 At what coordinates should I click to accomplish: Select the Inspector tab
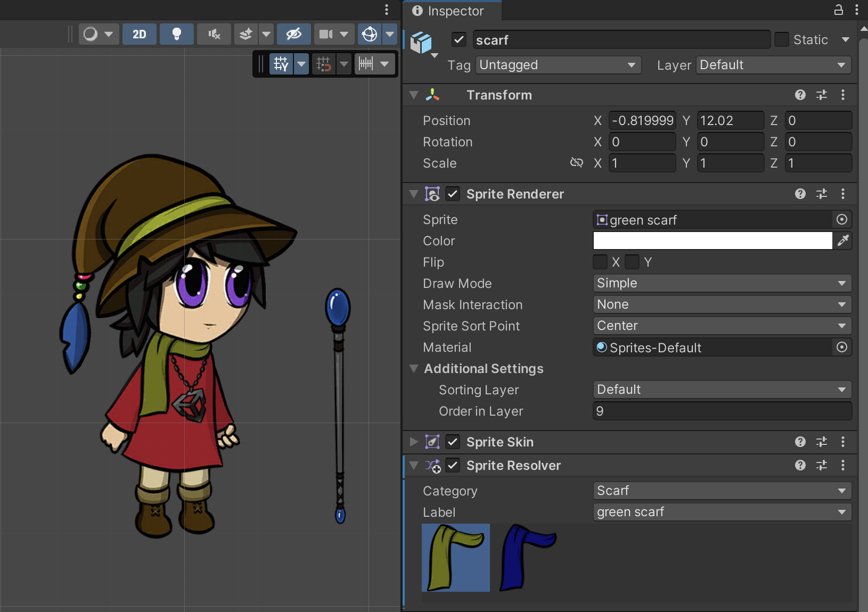pyautogui.click(x=449, y=11)
